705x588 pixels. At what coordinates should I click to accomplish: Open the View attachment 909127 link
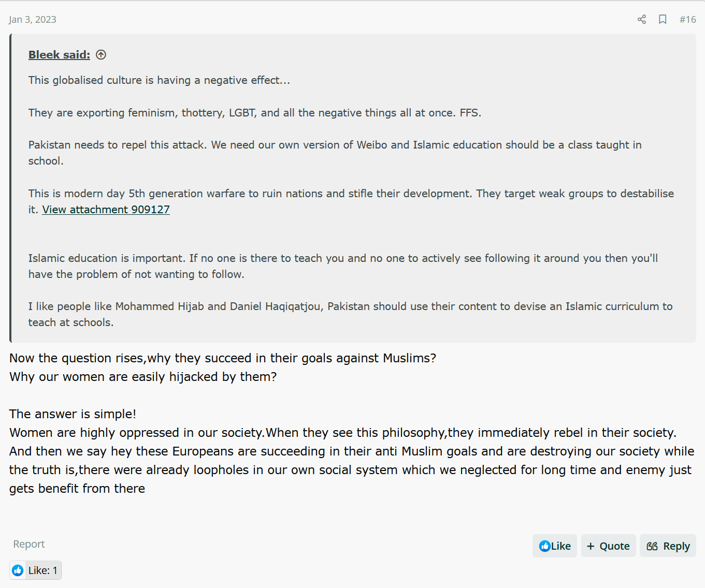tap(106, 210)
